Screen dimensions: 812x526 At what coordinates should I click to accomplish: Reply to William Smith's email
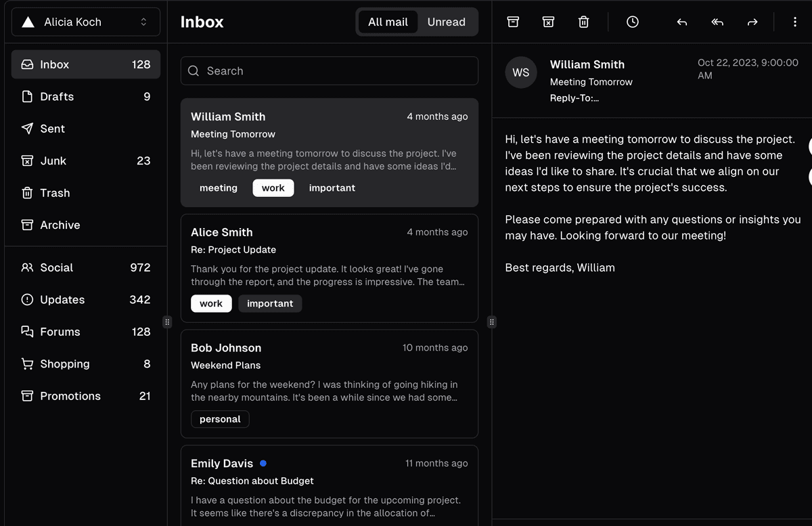coord(682,22)
